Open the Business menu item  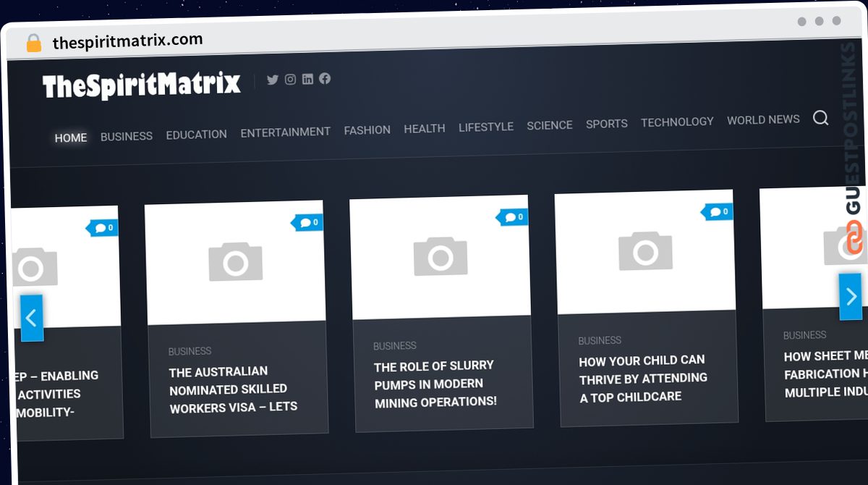pyautogui.click(x=127, y=136)
